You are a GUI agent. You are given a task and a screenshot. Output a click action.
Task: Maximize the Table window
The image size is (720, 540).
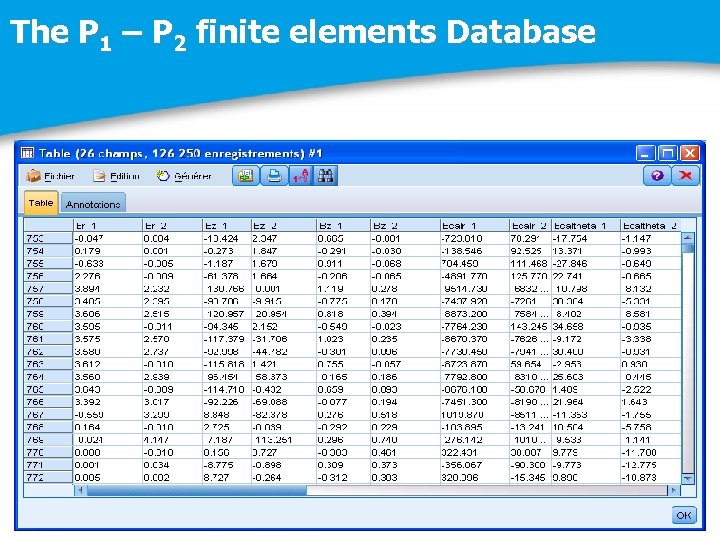668,153
